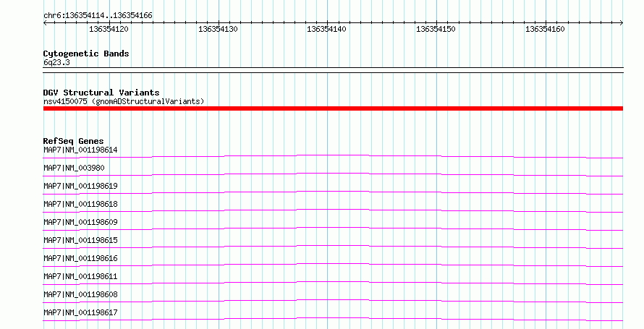The height and width of the screenshot is (329, 644).
Task: Open transcript MAP7|NM_003980
Action: (x=74, y=168)
